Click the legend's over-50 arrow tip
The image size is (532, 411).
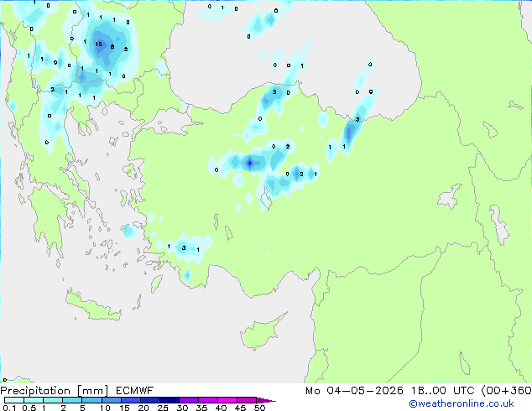266,400
